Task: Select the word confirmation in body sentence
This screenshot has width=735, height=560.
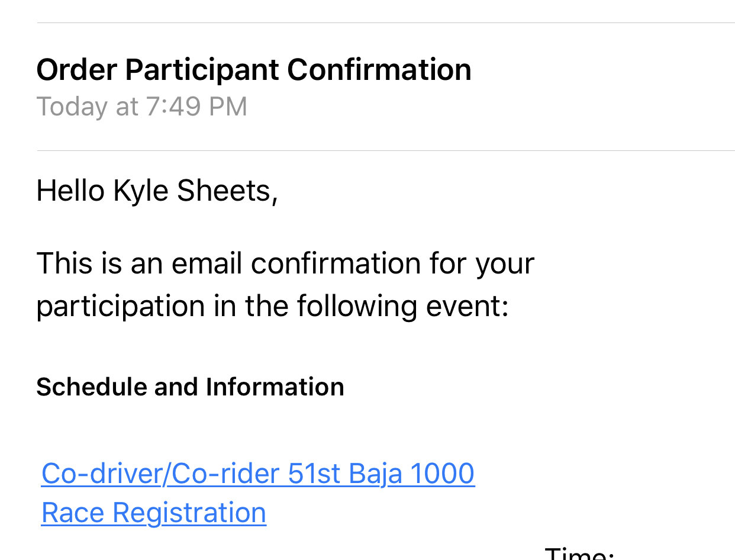Action: click(x=336, y=263)
